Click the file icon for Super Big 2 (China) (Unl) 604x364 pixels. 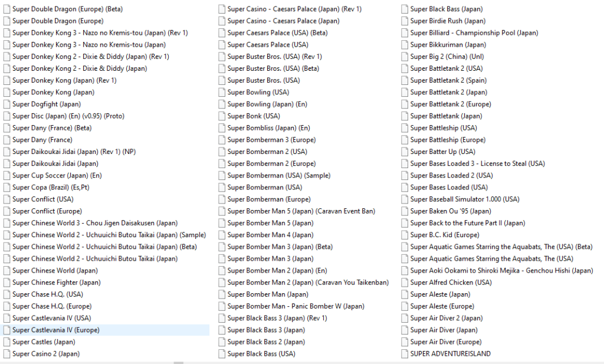point(405,57)
